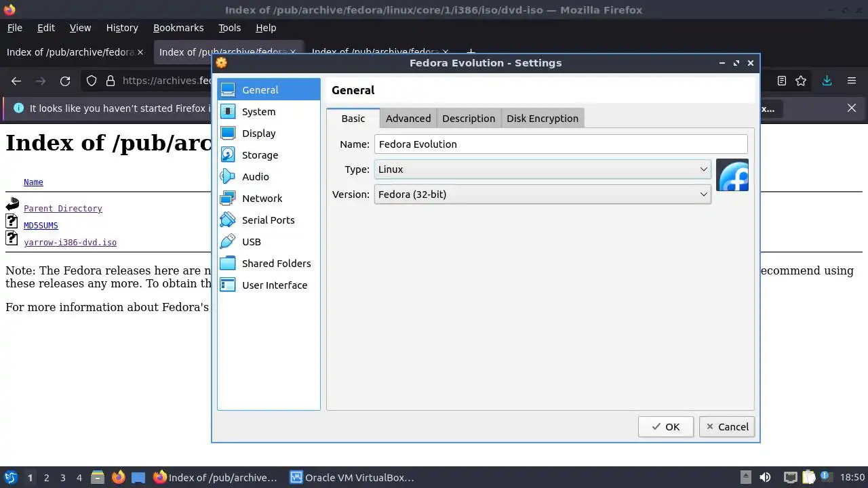
Task: Sort listing by Name column link
Action: click(33, 182)
